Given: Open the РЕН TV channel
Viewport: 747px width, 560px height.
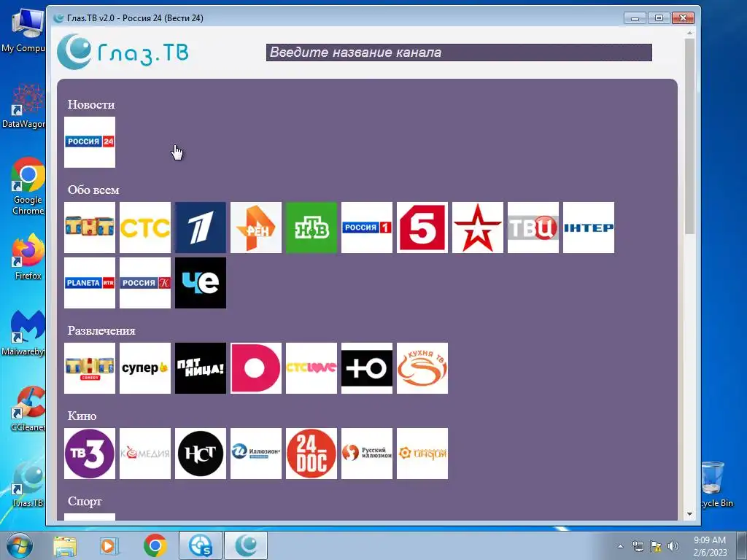Looking at the screenshot, I should click(x=256, y=227).
